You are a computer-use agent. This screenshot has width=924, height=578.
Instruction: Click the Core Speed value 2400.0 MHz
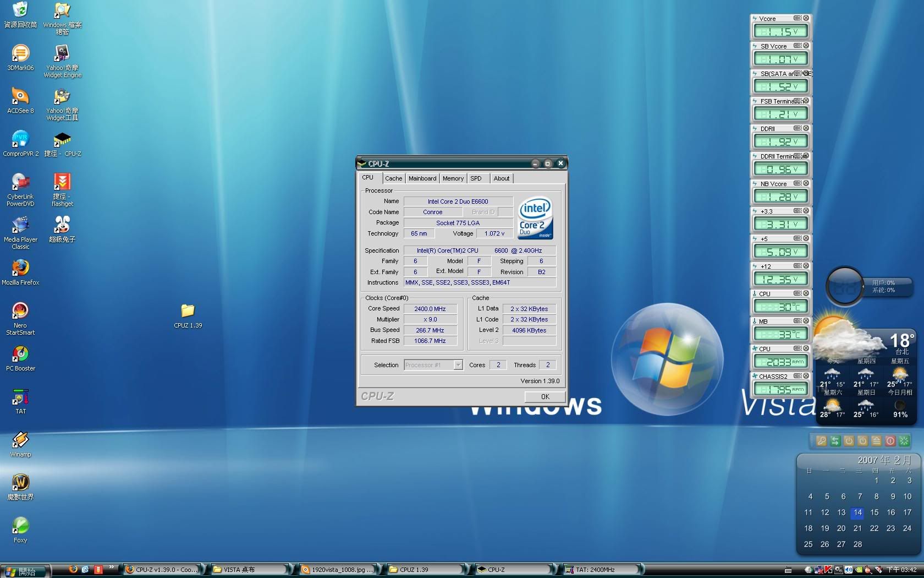(x=430, y=309)
